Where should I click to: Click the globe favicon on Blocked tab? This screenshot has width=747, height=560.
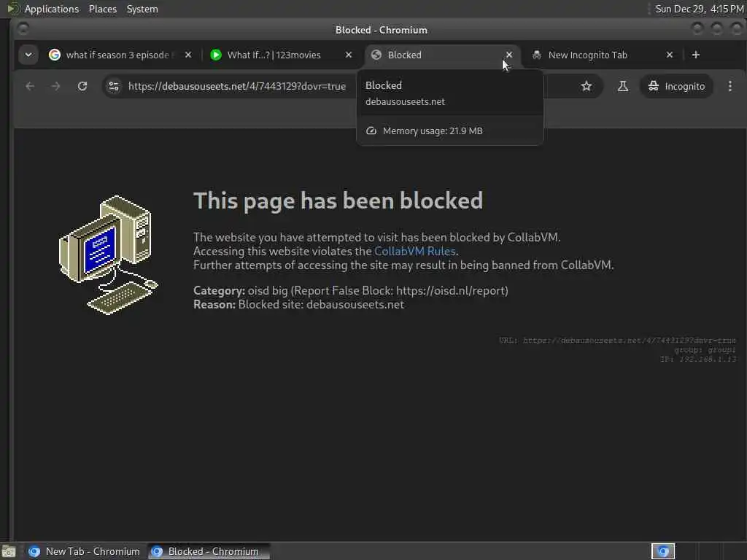click(x=376, y=55)
